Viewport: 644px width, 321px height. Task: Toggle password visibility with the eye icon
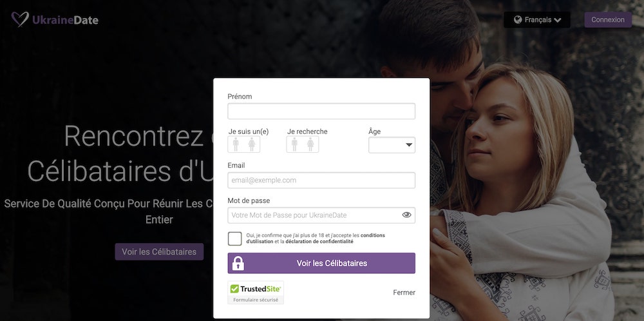click(406, 215)
